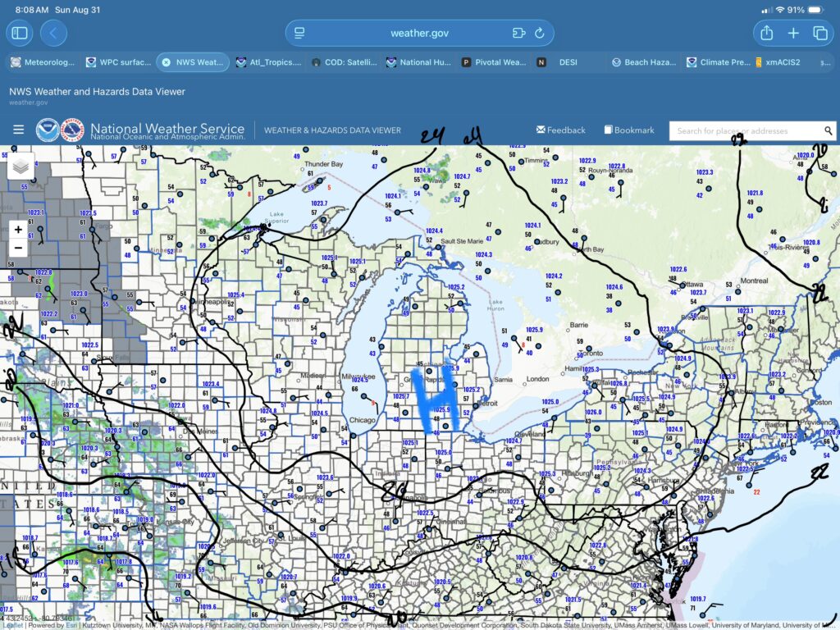Click the NOAA logo
Screen dimensions: 840x630
(x=48, y=130)
